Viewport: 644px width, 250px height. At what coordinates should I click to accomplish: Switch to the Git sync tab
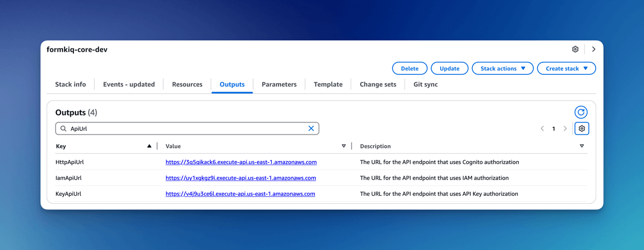click(x=426, y=84)
